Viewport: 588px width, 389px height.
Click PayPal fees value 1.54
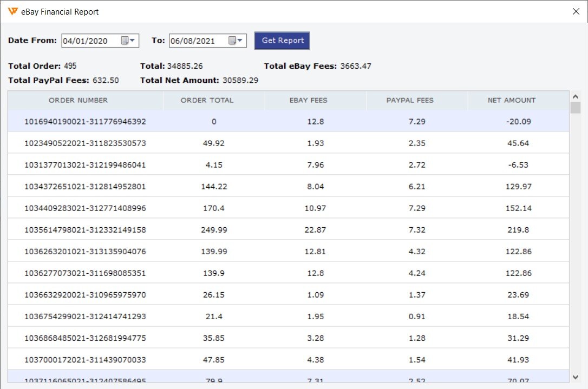pyautogui.click(x=417, y=360)
